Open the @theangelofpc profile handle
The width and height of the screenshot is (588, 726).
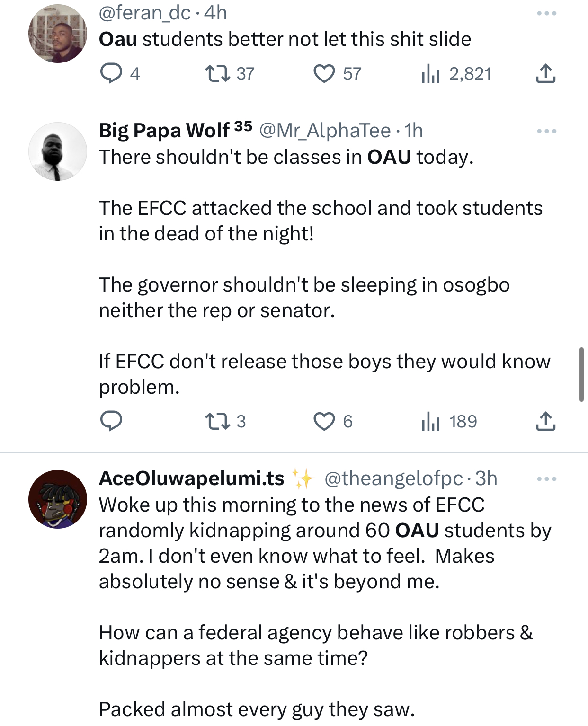(393, 478)
